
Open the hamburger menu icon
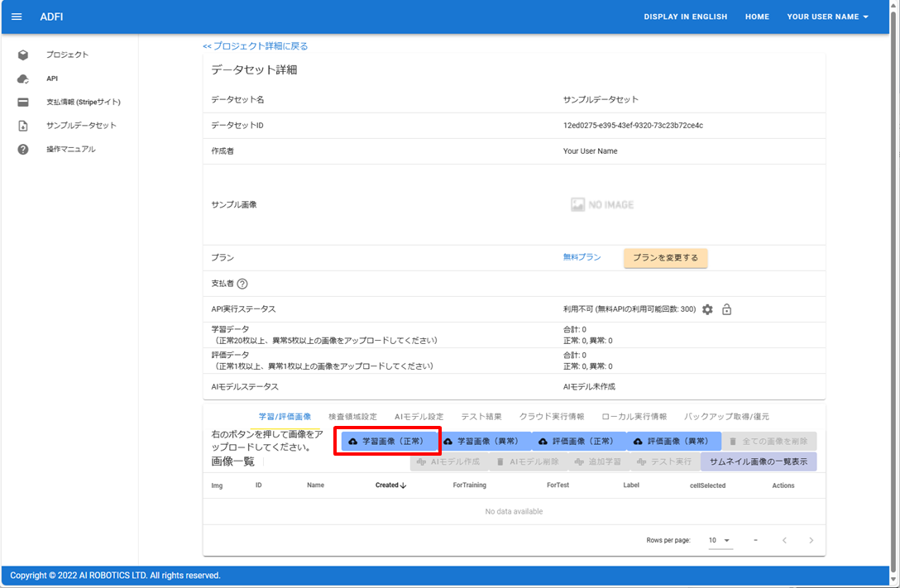(x=17, y=17)
